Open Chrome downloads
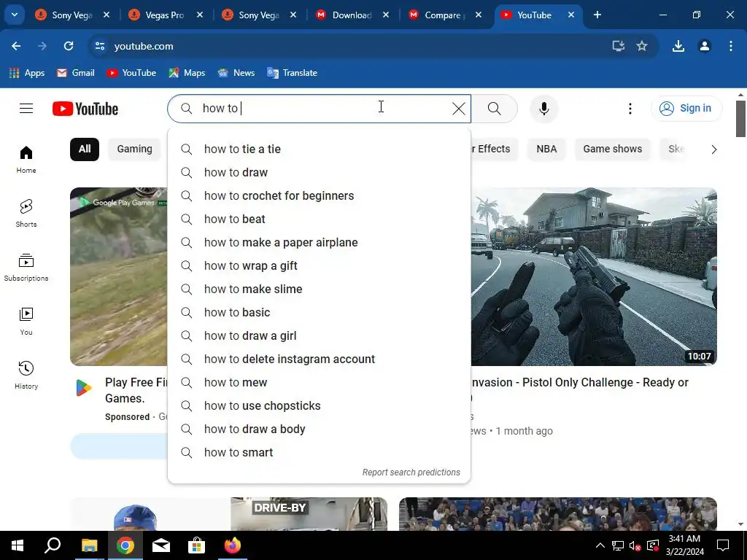The width and height of the screenshot is (747, 560). coord(678,46)
